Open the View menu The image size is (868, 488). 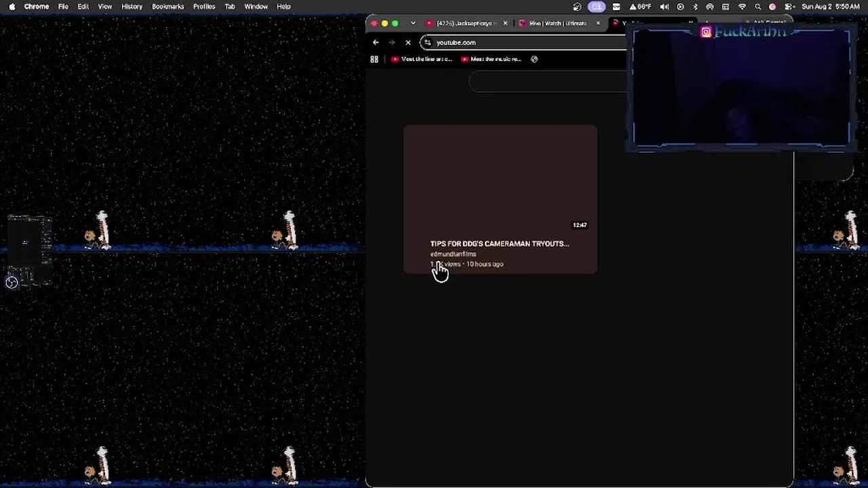click(105, 7)
